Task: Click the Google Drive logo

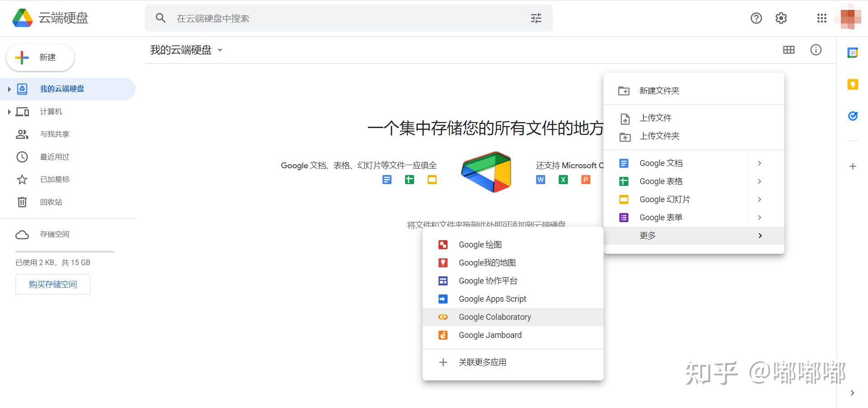Action: [22, 18]
